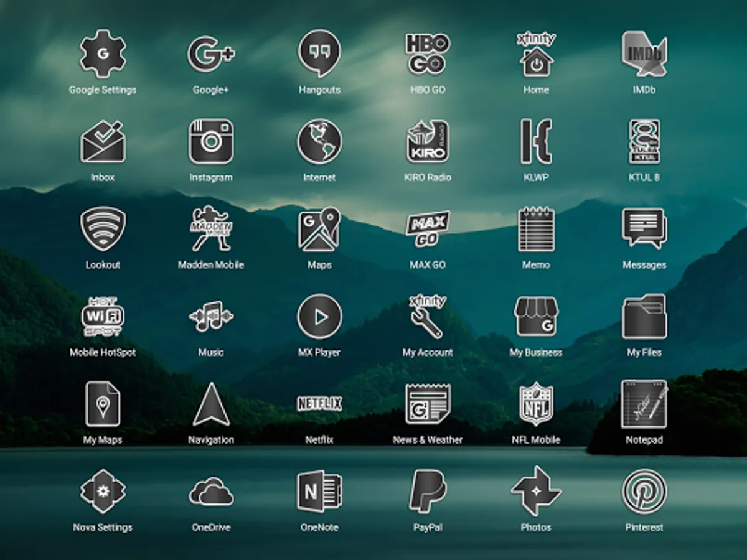
Task: Launch the PayPal app icon
Action: point(428,492)
